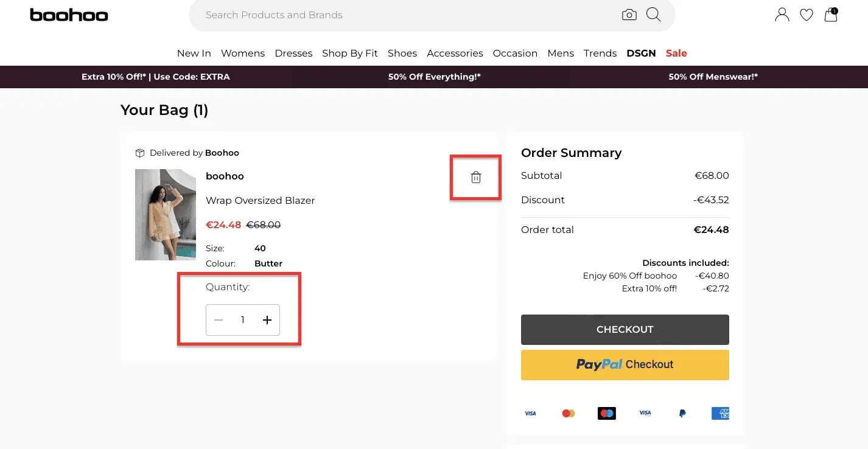Click the search magnifier icon

pos(653,15)
